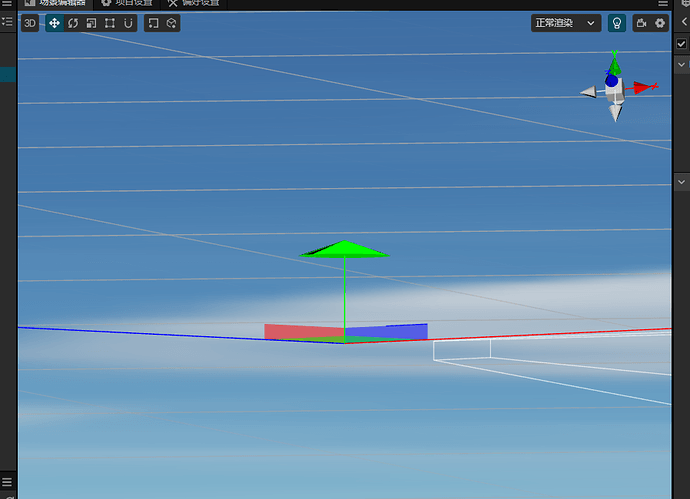Collapse the second inspector section chevron
Image resolution: width=690 pixels, height=499 pixels.
[681, 182]
